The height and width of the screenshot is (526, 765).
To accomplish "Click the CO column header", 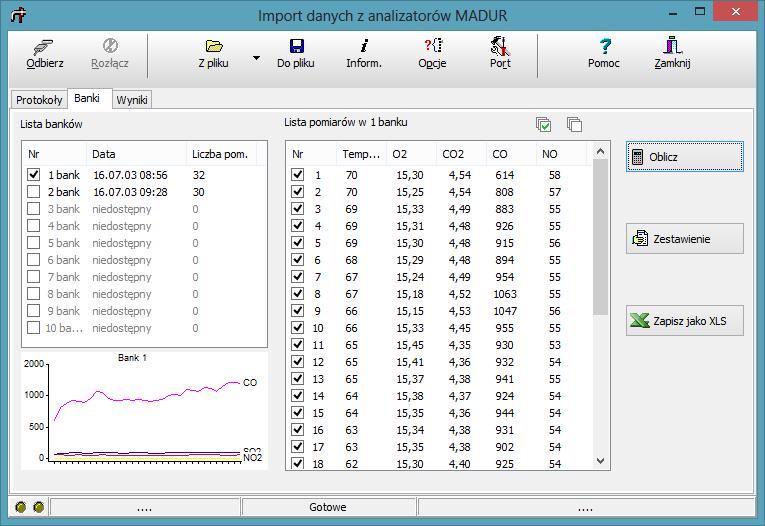I will pyautogui.click(x=511, y=154).
